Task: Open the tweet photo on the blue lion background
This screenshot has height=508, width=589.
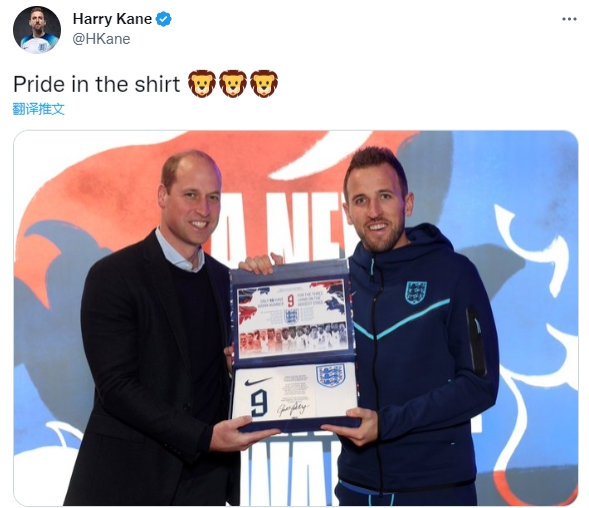Action: [296, 318]
